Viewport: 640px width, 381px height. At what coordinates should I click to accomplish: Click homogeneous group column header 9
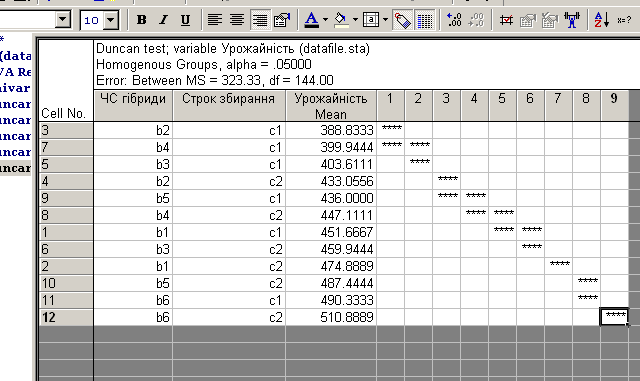(x=614, y=106)
